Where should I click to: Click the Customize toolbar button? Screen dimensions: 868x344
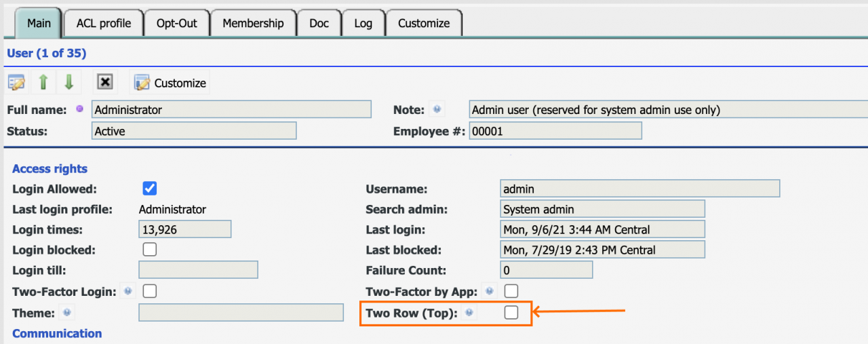(170, 83)
